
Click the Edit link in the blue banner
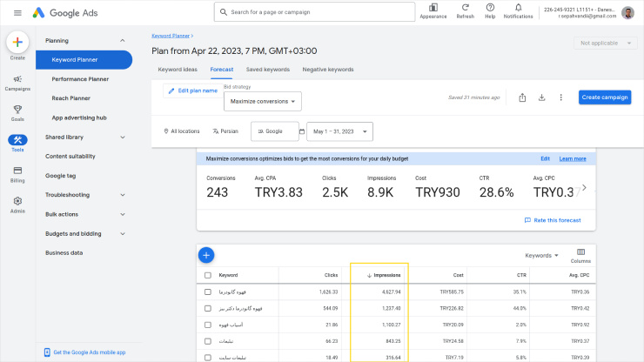tap(545, 158)
